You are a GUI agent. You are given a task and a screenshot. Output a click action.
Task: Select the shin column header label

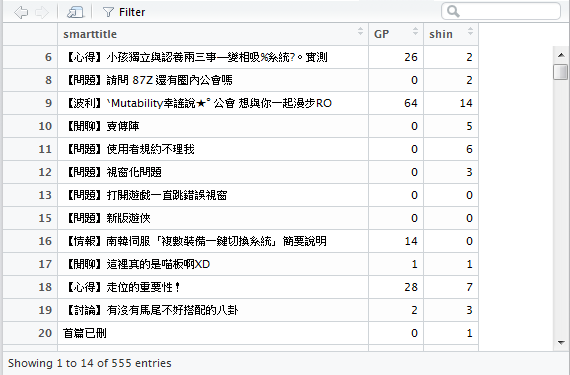click(x=441, y=34)
